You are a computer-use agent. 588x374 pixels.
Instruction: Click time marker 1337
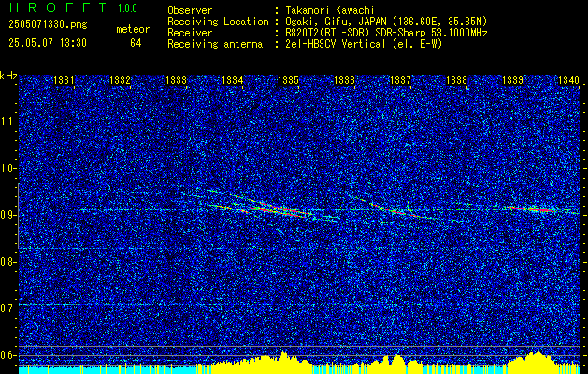point(400,79)
